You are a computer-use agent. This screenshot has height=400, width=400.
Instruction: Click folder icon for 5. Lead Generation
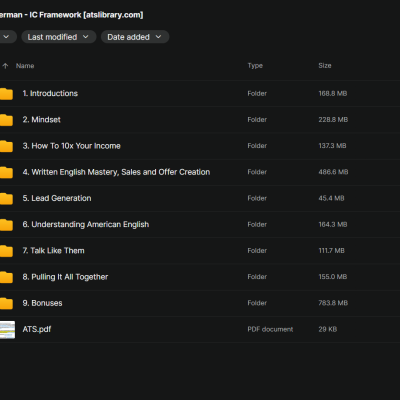pyautogui.click(x=6, y=199)
